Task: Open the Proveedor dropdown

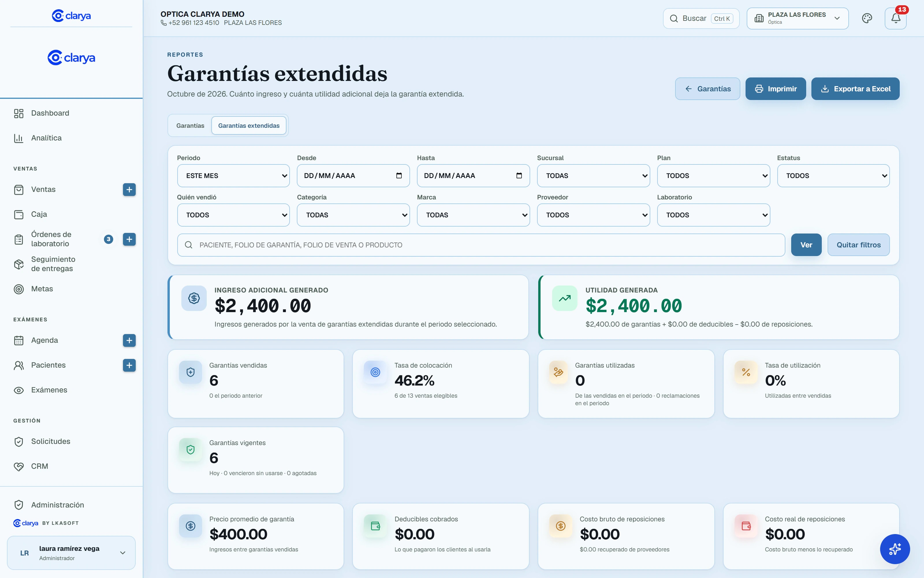Action: 593,215
